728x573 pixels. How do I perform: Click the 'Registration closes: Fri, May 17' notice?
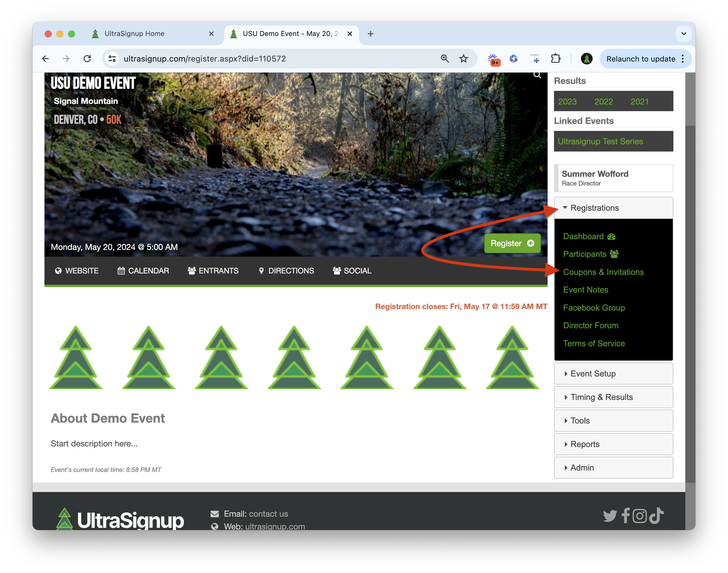pos(461,307)
